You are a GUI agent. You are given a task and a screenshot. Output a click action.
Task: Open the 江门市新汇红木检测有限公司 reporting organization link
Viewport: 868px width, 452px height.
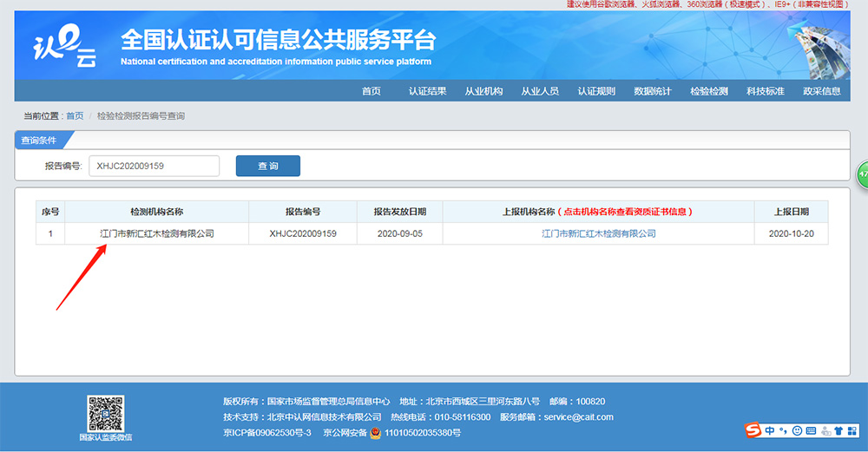coord(598,234)
